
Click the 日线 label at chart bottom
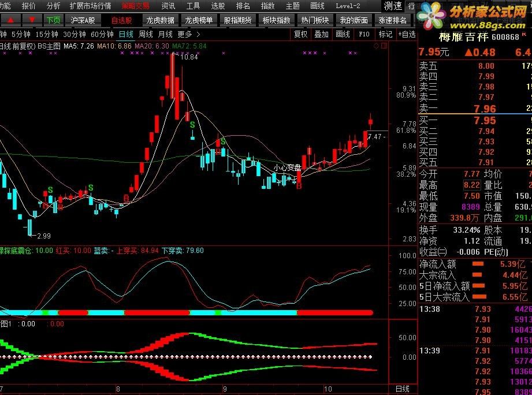[x=403, y=389]
